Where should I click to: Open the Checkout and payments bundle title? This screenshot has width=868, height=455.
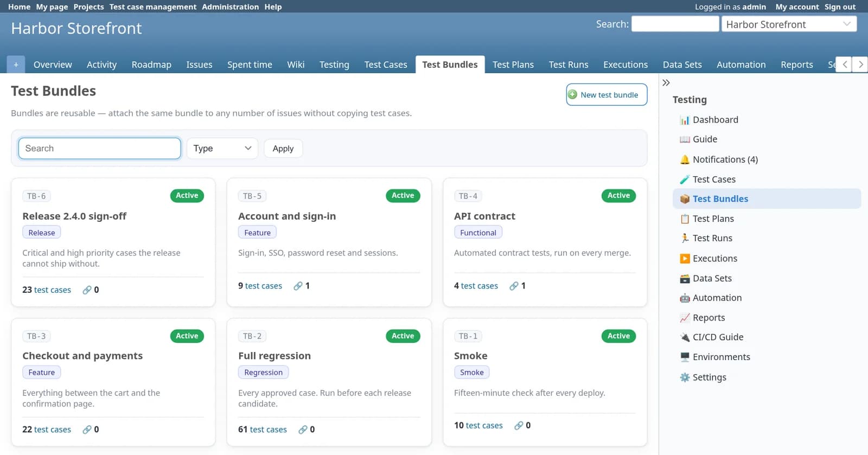(x=82, y=356)
